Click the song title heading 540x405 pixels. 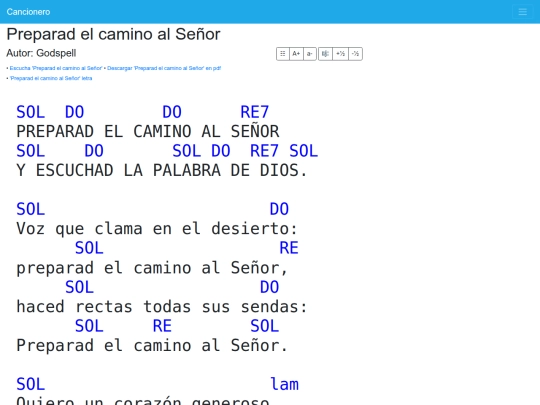click(x=113, y=34)
